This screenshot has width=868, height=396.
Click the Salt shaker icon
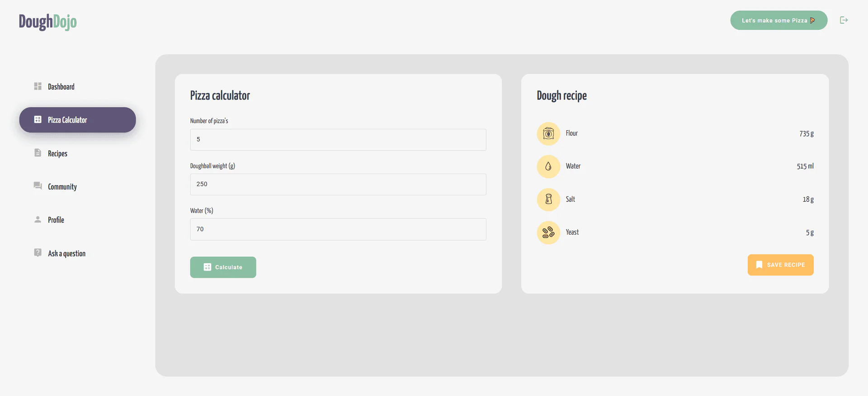[x=548, y=199]
